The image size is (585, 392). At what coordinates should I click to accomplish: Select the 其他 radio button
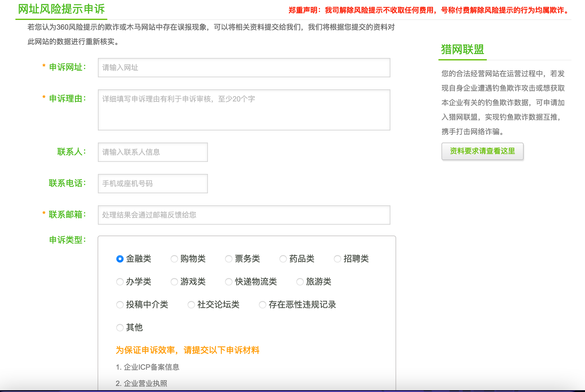[120, 328]
